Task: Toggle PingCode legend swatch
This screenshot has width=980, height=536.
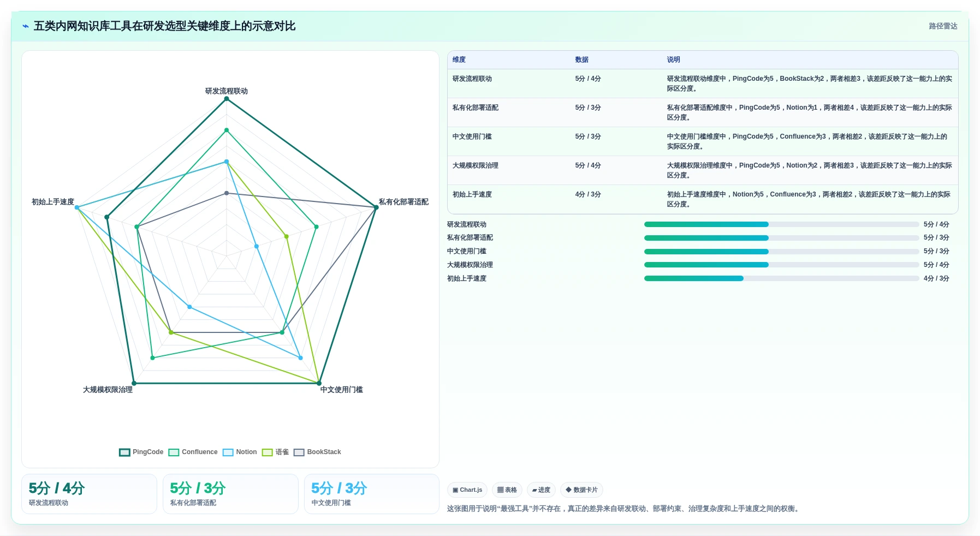Action: pos(124,452)
